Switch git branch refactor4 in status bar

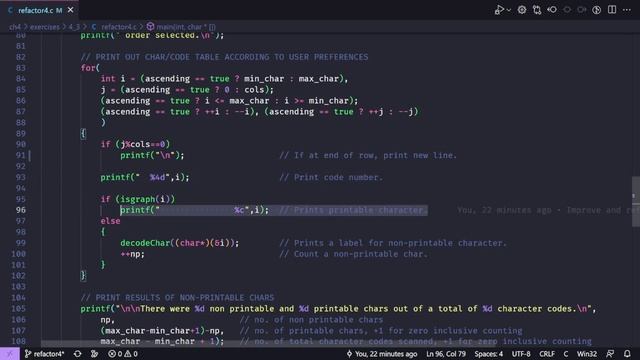click(x=44, y=354)
